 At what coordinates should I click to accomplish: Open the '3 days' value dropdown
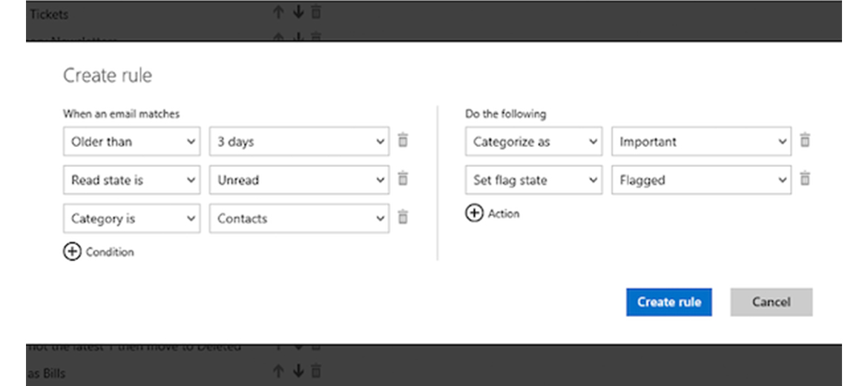click(x=299, y=141)
